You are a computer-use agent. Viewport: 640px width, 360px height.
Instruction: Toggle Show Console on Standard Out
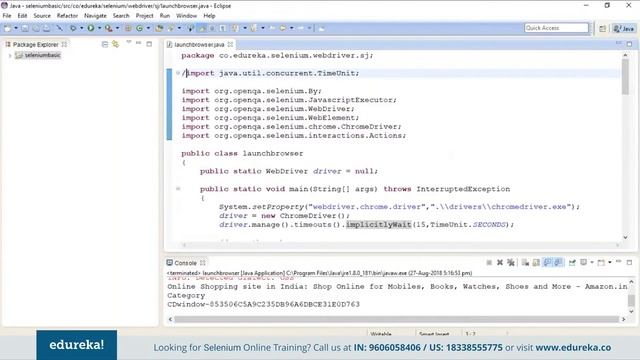tap(547, 262)
